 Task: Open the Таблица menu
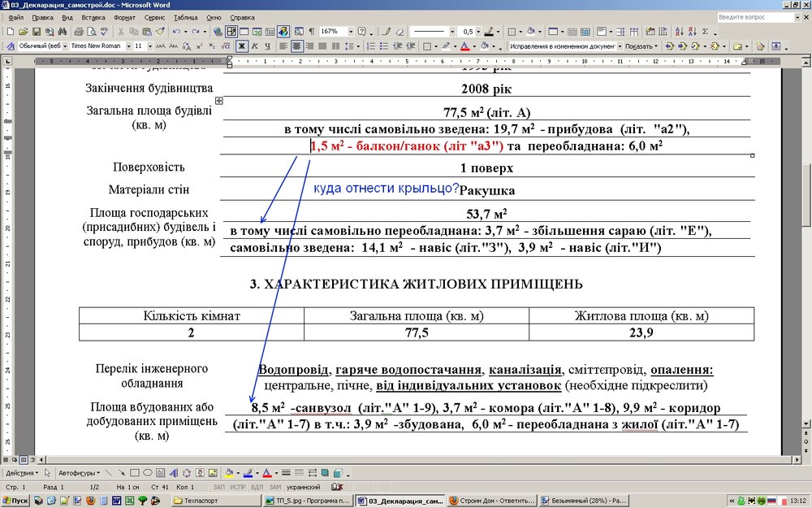coord(185,17)
